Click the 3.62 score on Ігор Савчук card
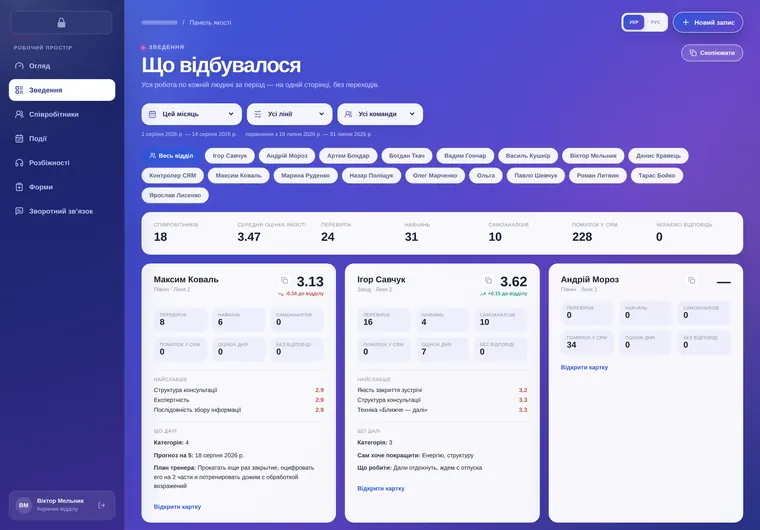The width and height of the screenshot is (760, 530). [513, 282]
